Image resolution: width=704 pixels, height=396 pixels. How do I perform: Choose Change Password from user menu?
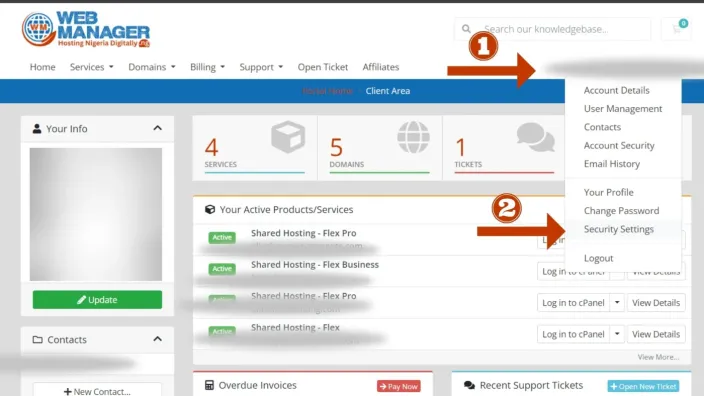coord(621,211)
